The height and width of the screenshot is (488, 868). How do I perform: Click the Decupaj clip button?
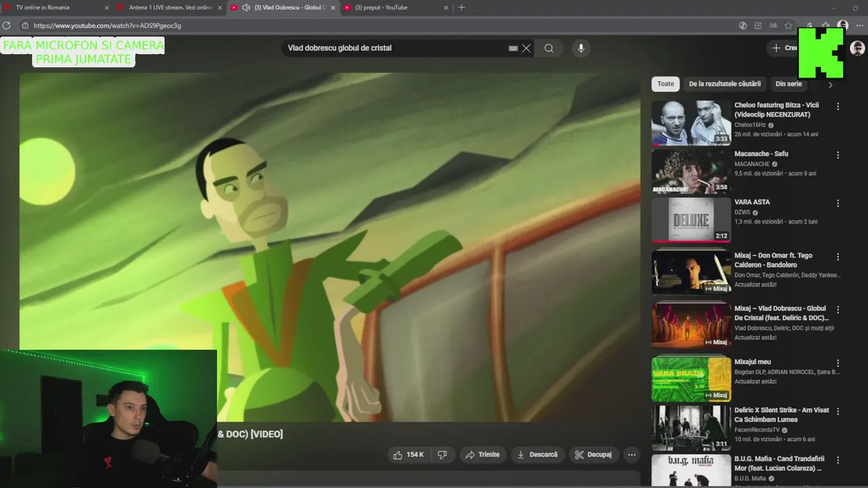tap(593, 455)
